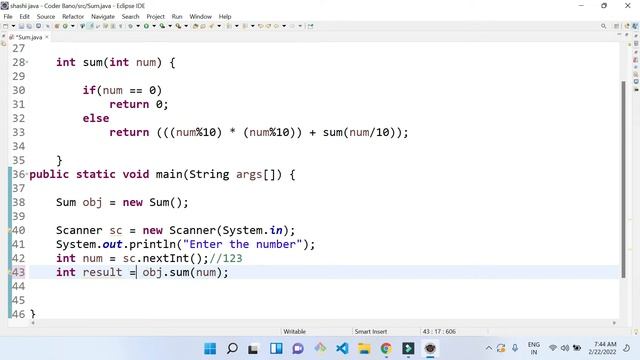Maximize the editor area

tap(627, 34)
